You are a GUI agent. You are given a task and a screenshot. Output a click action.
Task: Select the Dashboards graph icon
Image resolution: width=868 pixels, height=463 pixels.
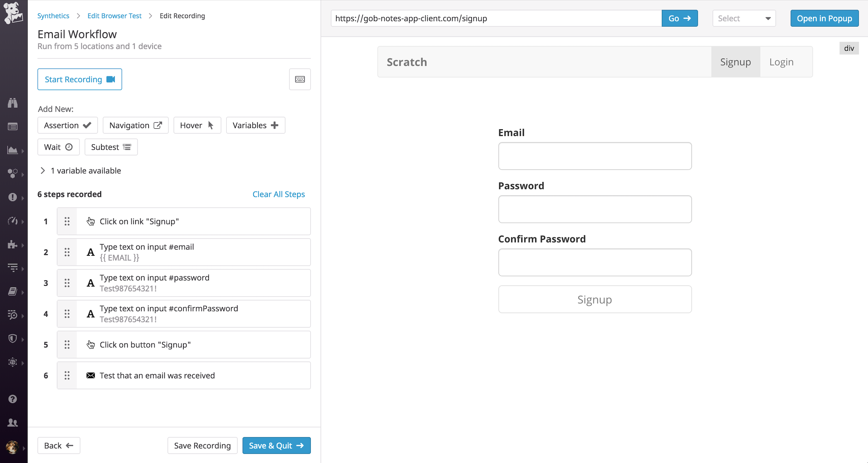click(13, 151)
